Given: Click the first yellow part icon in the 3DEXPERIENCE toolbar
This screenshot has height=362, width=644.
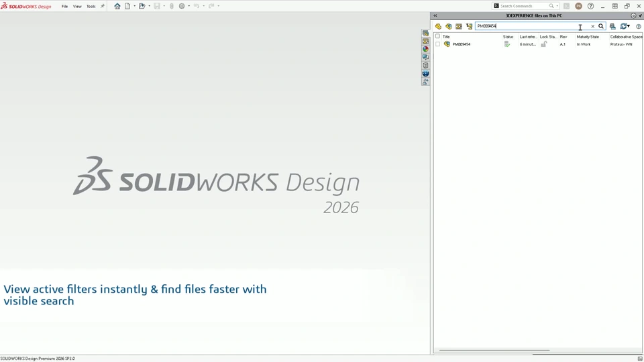Looking at the screenshot, I should point(438,26).
